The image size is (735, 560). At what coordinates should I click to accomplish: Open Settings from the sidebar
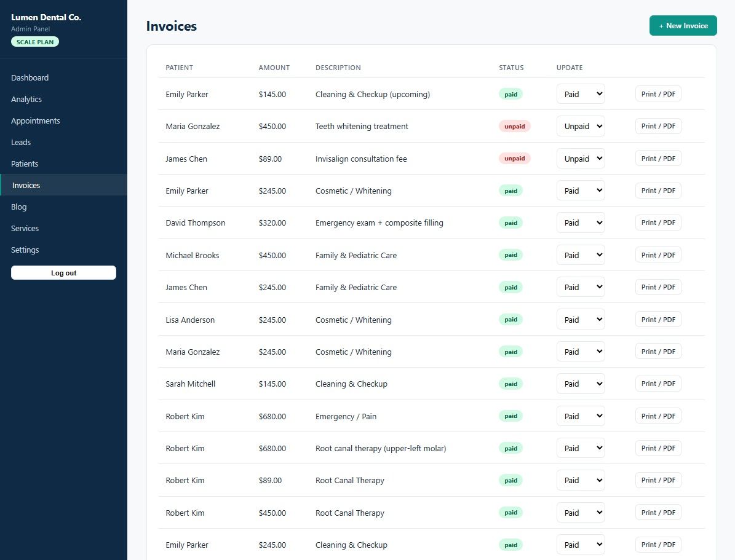(x=63, y=250)
